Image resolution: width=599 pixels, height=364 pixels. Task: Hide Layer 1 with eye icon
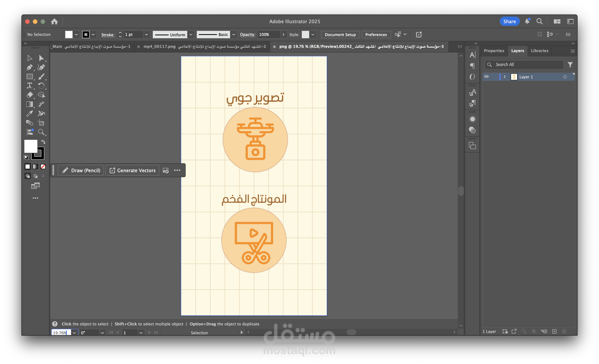click(x=486, y=77)
